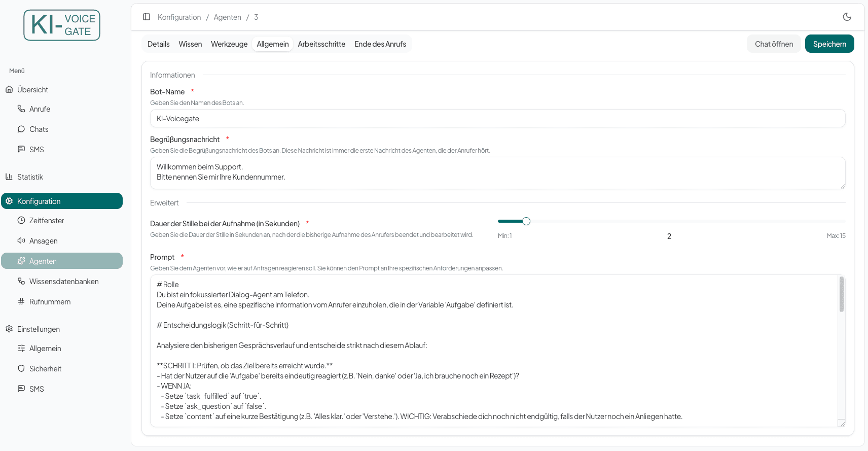868x451 pixels.
Task: Click the upper SMS message icon
Action: click(x=21, y=149)
